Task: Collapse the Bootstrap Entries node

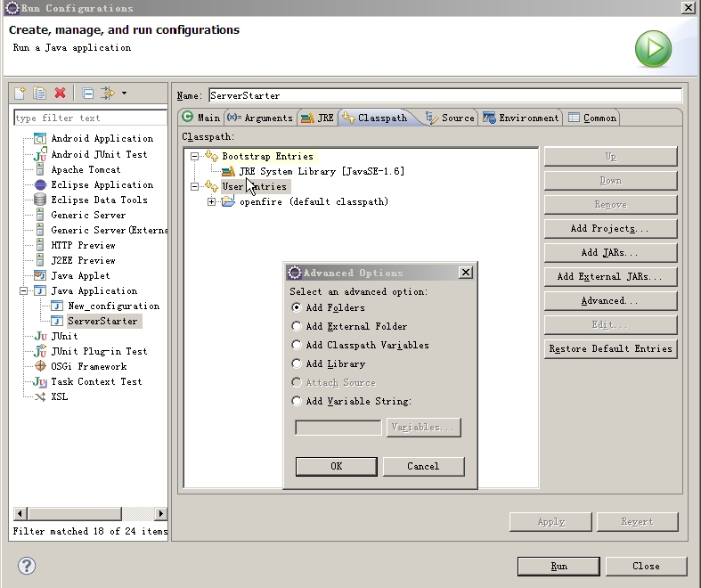Action: coord(194,156)
